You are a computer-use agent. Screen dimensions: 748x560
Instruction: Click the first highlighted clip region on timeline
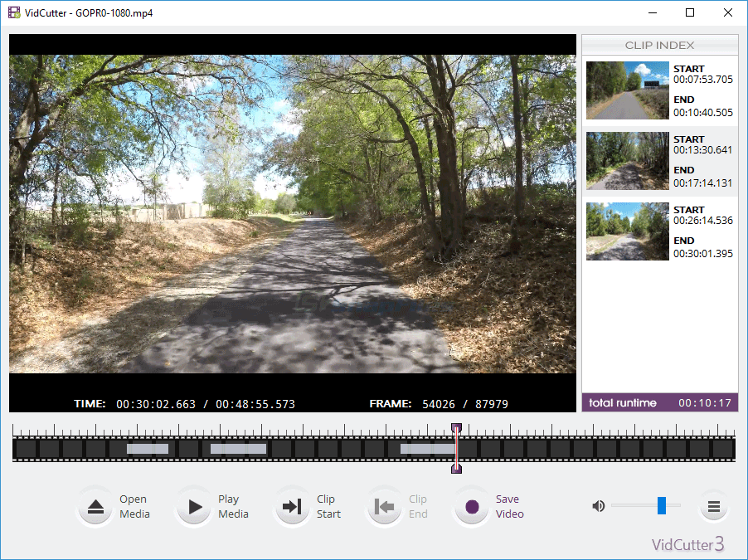point(148,449)
